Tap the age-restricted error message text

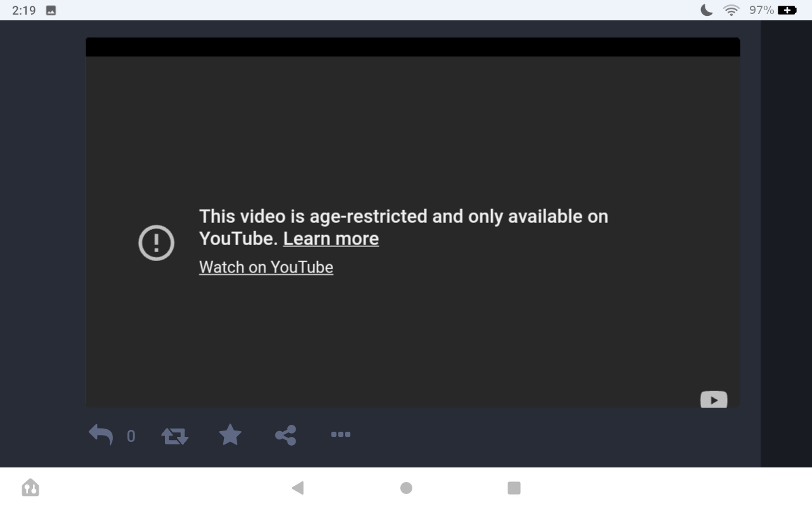[403, 217]
